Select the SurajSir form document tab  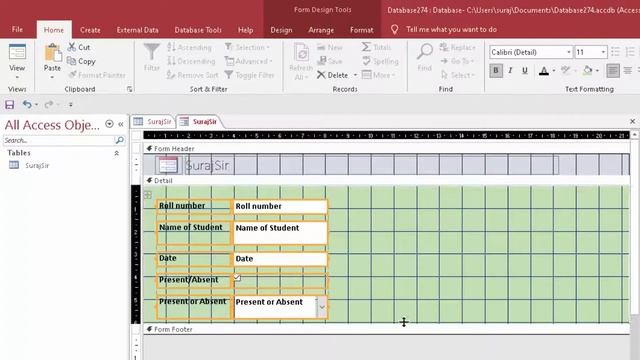pyautogui.click(x=199, y=121)
